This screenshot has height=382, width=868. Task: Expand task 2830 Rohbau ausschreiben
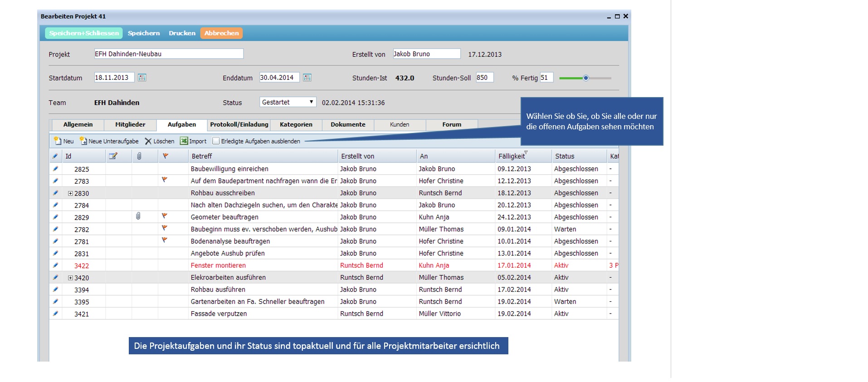click(x=70, y=193)
